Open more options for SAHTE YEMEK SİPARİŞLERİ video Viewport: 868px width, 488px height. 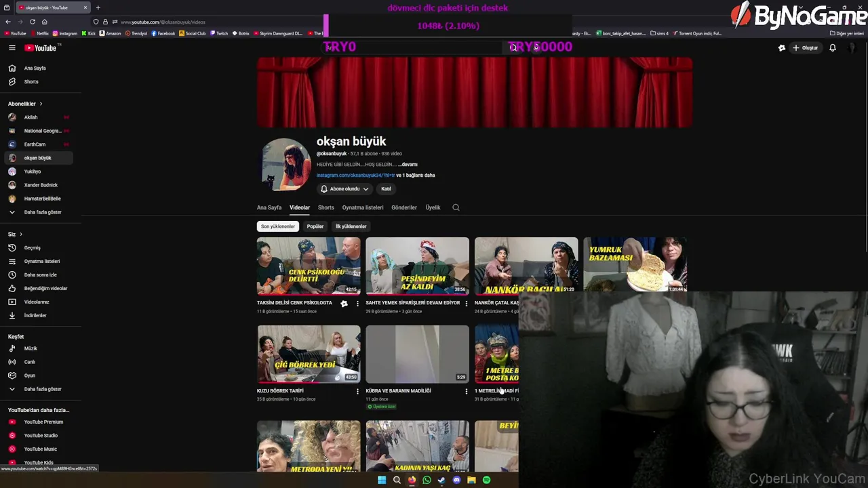point(466,304)
